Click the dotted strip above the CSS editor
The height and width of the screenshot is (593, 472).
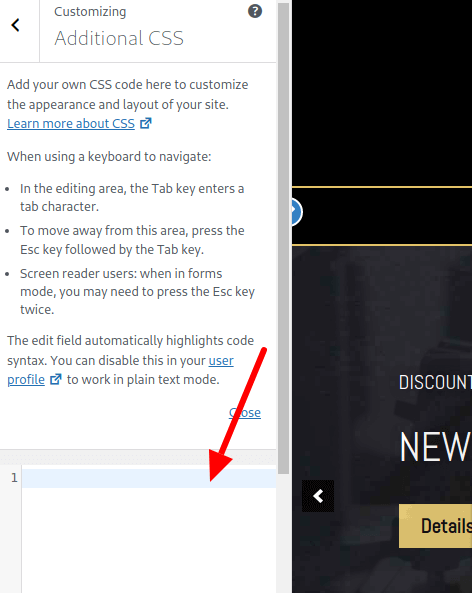[138, 457]
